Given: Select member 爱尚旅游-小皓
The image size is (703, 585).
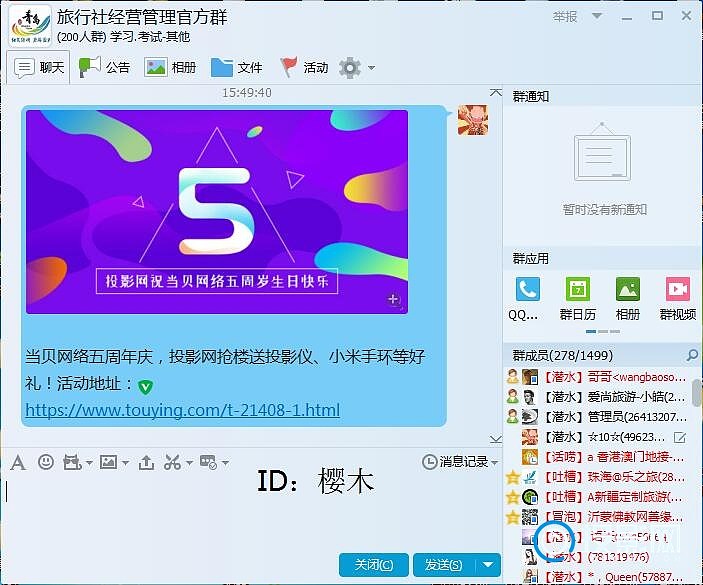Looking at the screenshot, I should [x=601, y=397].
